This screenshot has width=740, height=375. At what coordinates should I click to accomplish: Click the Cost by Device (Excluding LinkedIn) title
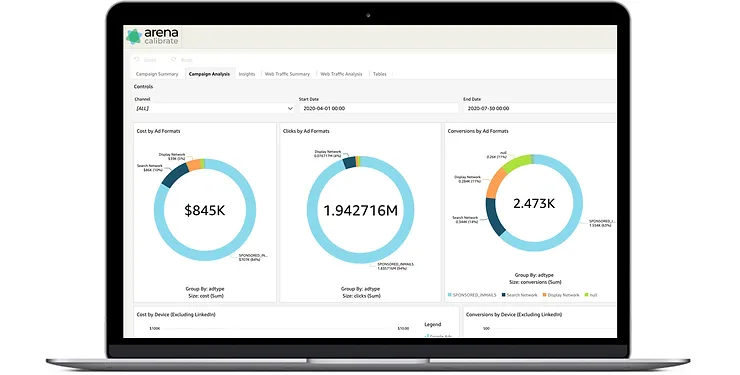(x=176, y=315)
